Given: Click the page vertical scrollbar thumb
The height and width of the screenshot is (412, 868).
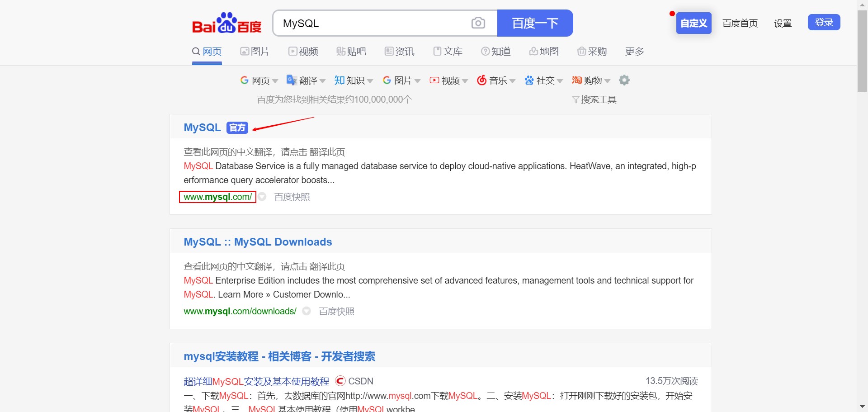Looking at the screenshot, I should [862, 51].
